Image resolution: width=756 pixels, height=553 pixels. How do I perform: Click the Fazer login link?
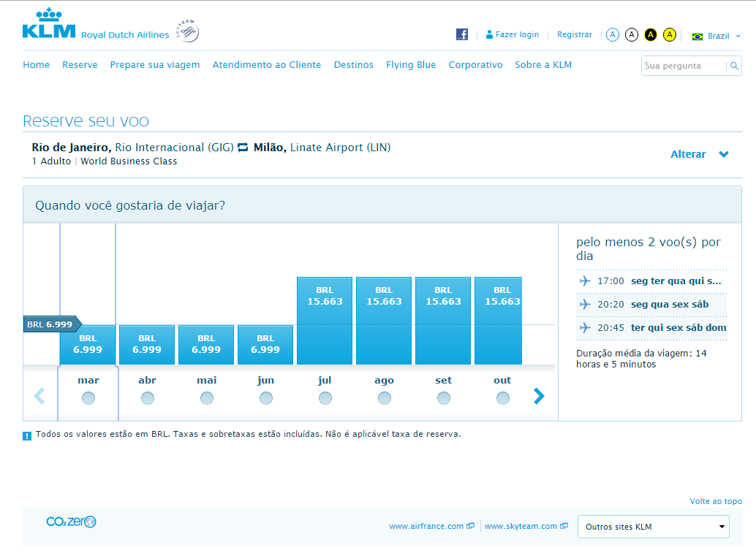(x=518, y=34)
